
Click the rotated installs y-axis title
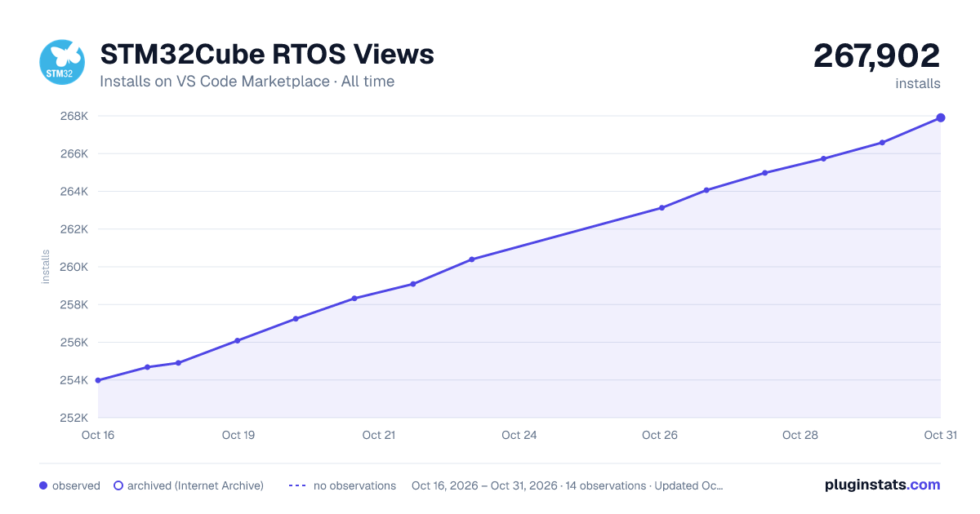pos(46,267)
